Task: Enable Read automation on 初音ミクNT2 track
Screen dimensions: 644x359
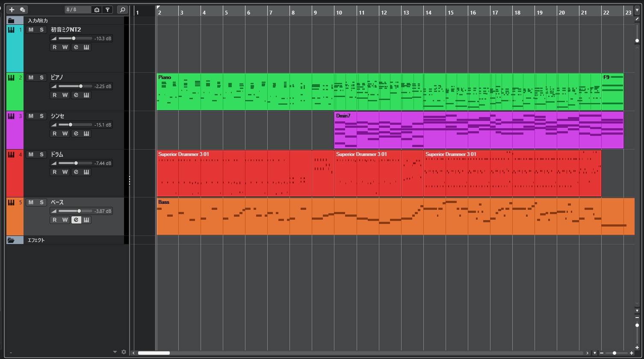Action: tap(54, 47)
